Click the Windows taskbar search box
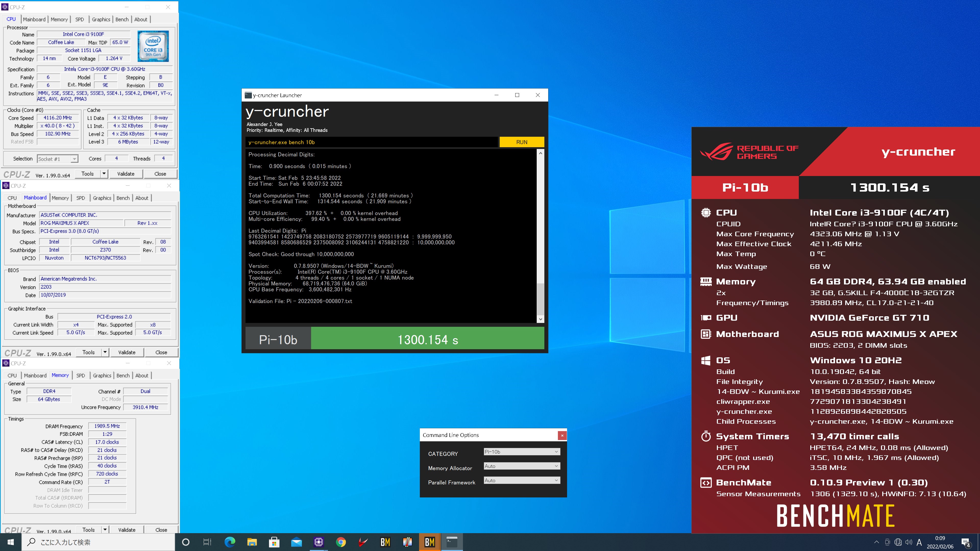This screenshot has height=551, width=980. tap(98, 542)
